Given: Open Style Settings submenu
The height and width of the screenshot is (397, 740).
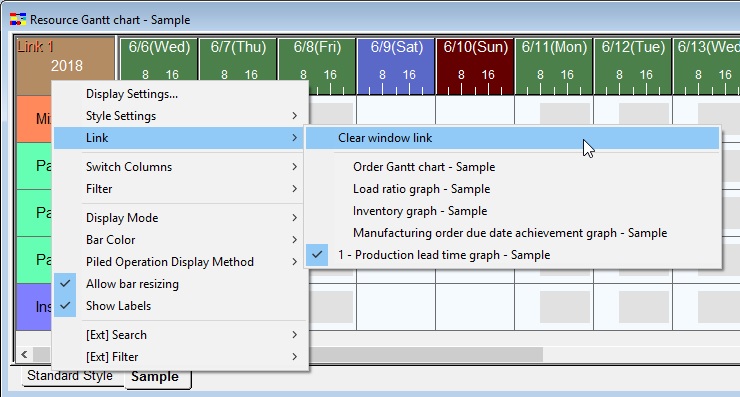Looking at the screenshot, I should click(180, 116).
